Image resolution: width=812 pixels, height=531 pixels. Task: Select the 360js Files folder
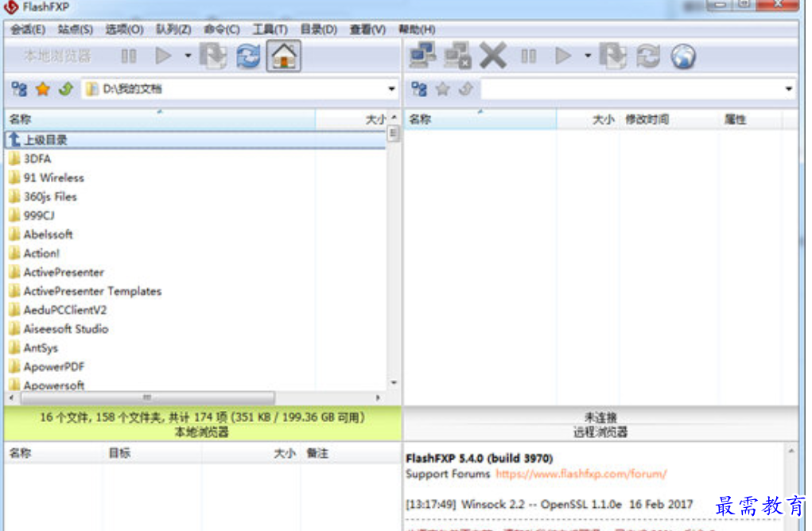click(x=50, y=196)
